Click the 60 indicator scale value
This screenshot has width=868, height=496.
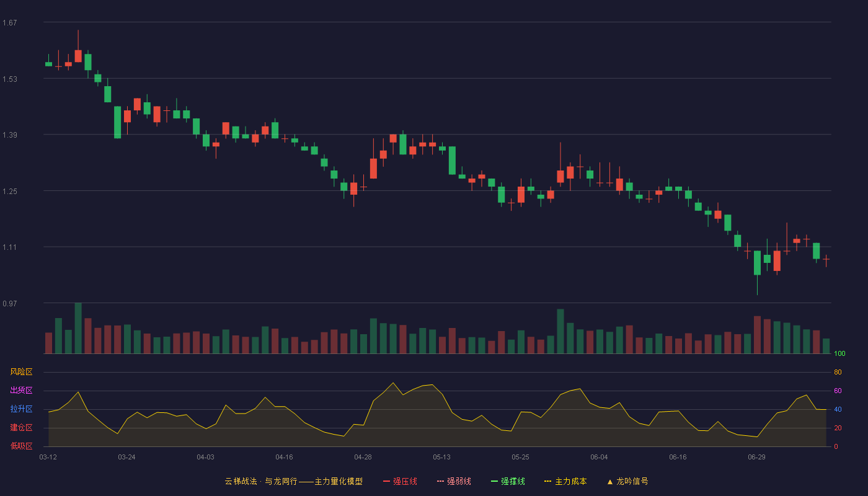point(838,391)
